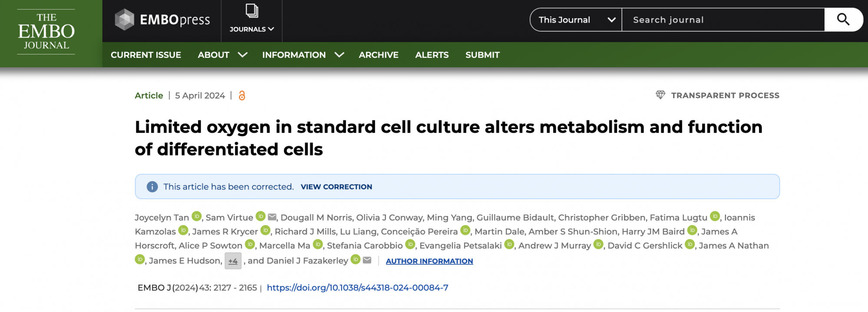
Task: Open the Archive menu item
Action: click(x=379, y=55)
